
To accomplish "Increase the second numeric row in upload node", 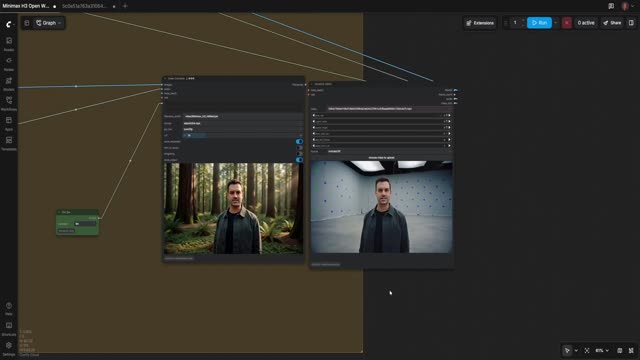I will pyautogui.click(x=449, y=122).
